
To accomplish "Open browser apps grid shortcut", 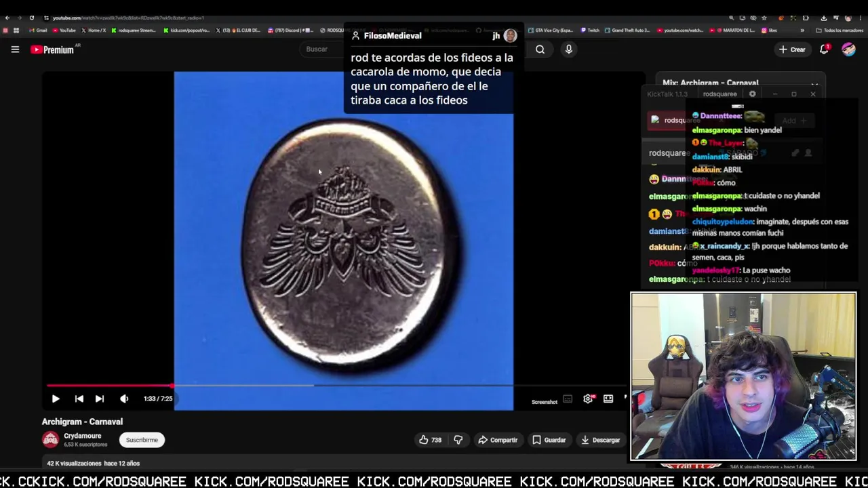I will 16,30.
